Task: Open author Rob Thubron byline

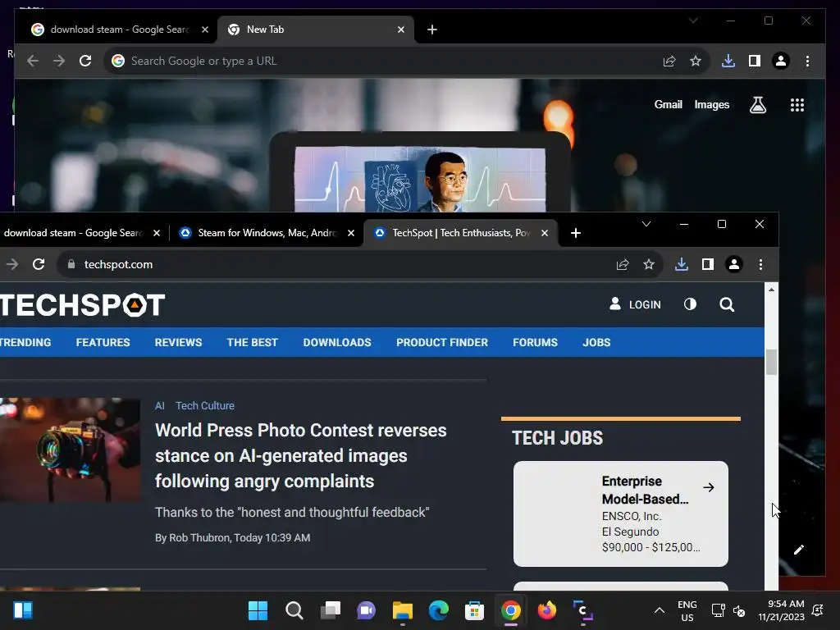Action: point(199,537)
